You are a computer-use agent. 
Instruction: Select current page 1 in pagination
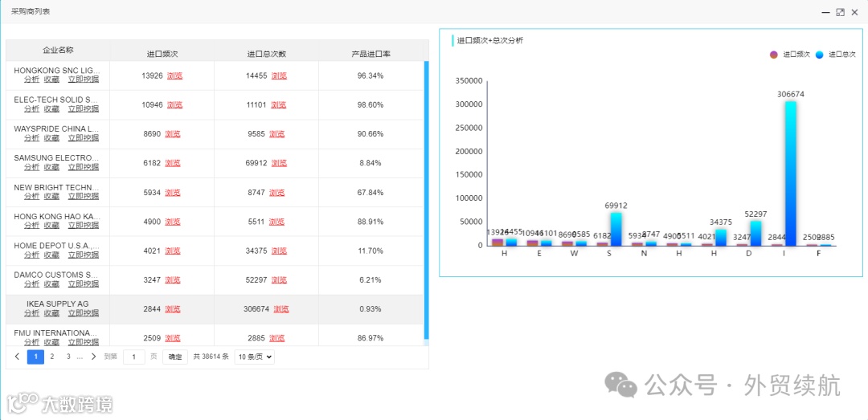pos(35,357)
